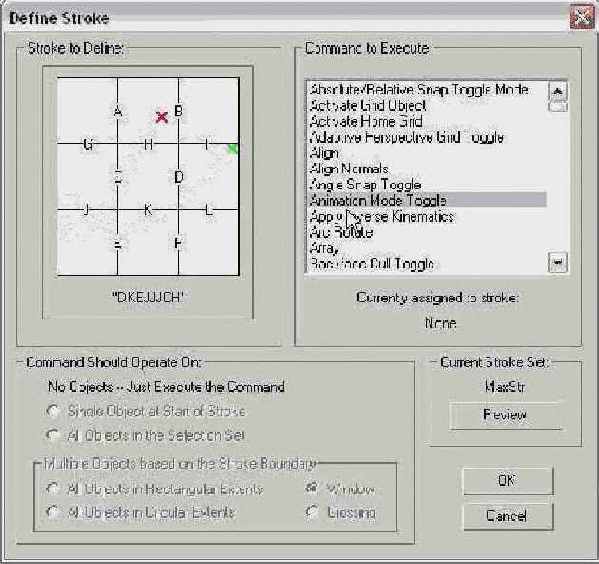599x564 pixels.
Task: Close the Define Stroke dialog
Action: (x=581, y=17)
